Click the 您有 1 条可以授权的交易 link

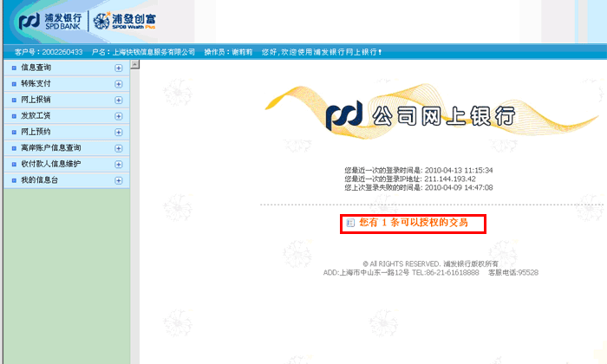tap(414, 223)
